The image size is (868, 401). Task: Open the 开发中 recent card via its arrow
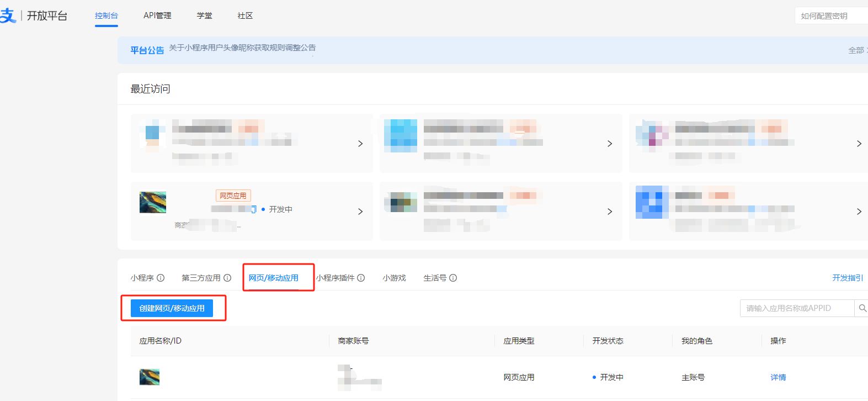pyautogui.click(x=360, y=212)
